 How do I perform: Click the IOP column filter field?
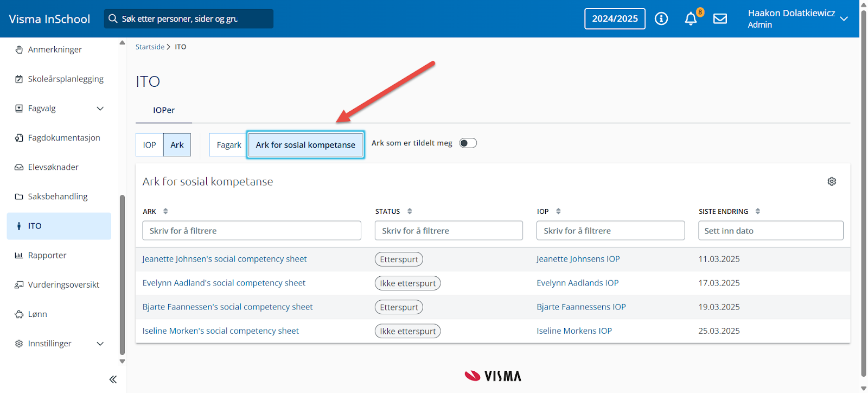610,231
